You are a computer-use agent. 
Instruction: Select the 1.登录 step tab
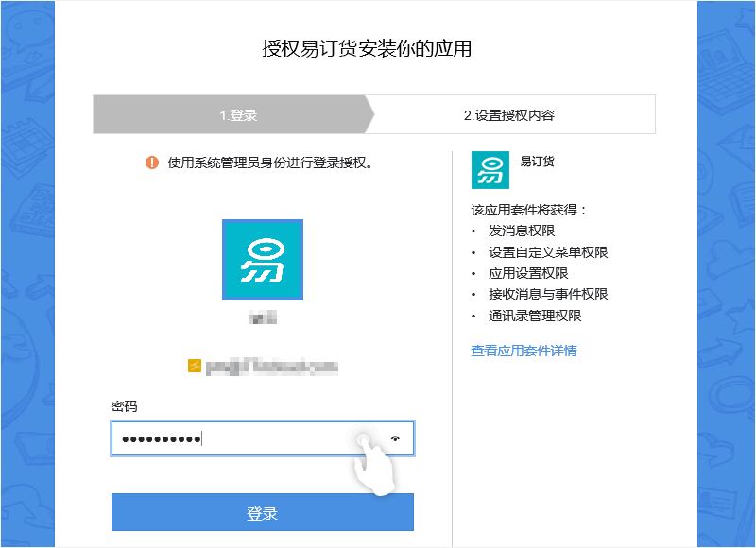click(233, 114)
